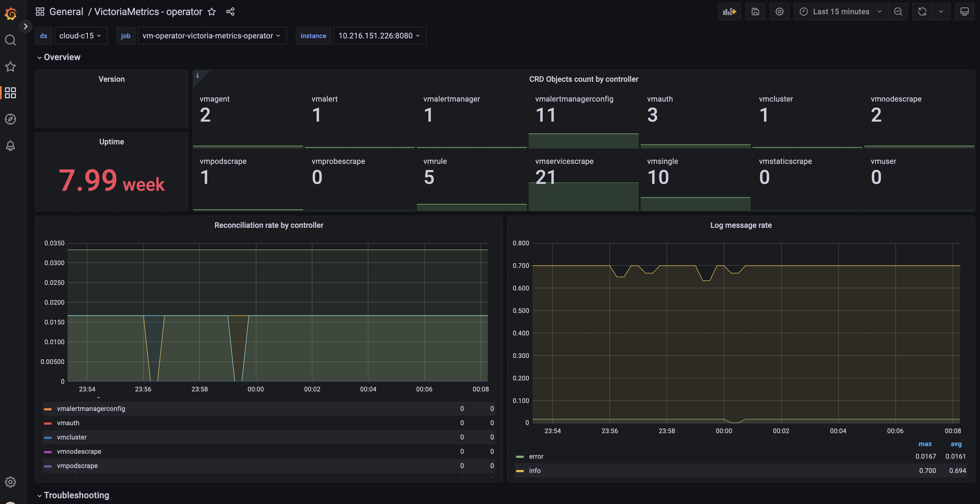Toggle the error series in legend

click(536, 457)
